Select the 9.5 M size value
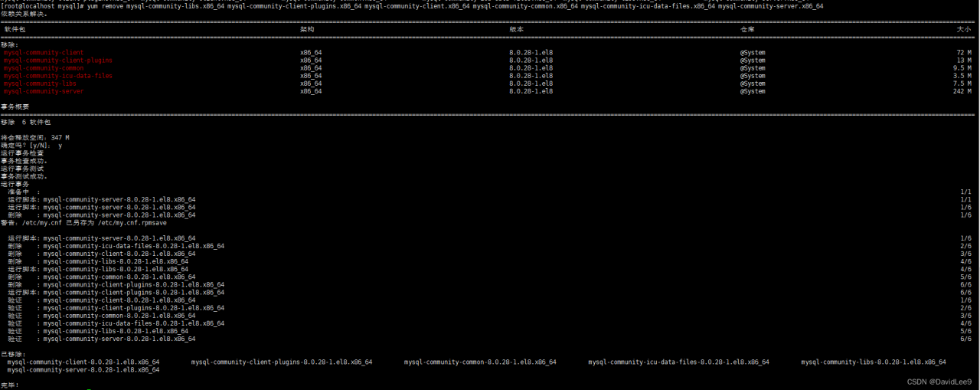This screenshot has width=980, height=390. point(962,67)
